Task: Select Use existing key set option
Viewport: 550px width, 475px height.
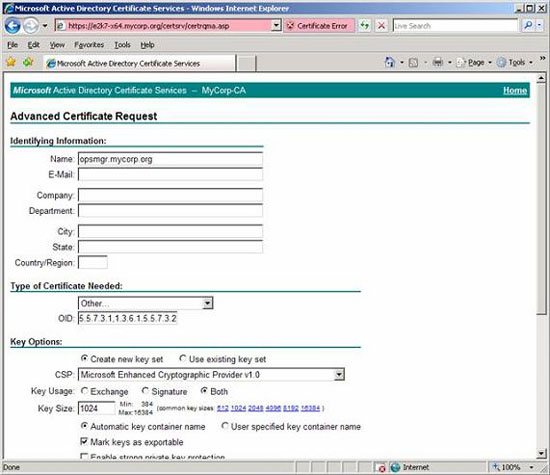Action: 183,359
